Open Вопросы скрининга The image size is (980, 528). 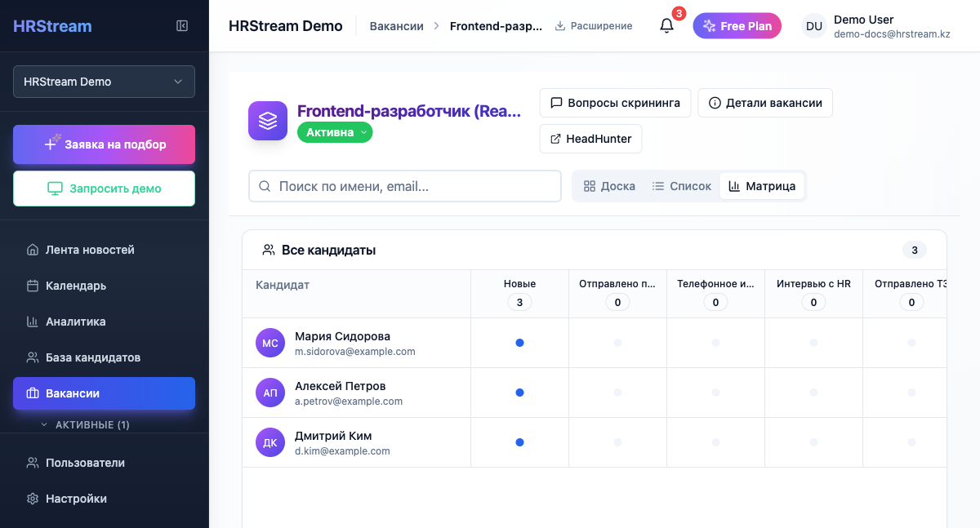click(615, 103)
